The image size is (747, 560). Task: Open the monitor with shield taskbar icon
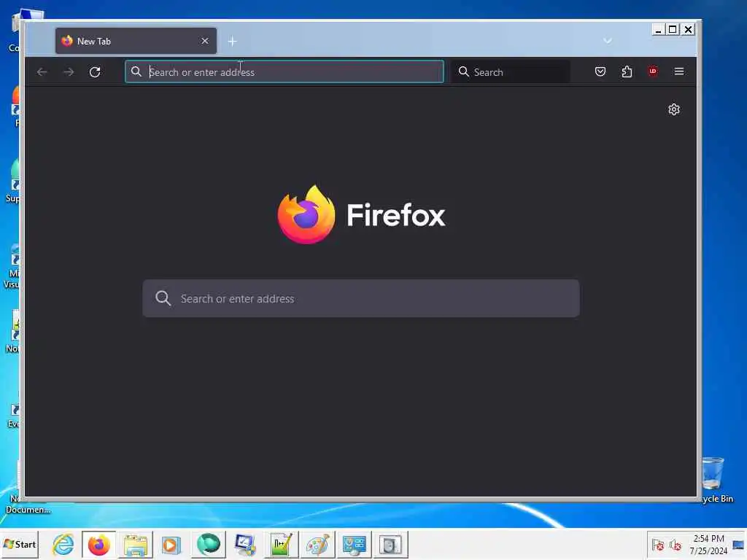click(x=245, y=545)
